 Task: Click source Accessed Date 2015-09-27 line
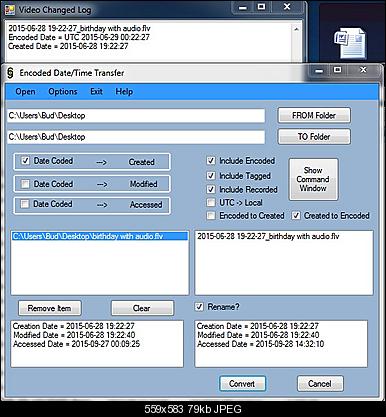pyautogui.click(x=76, y=344)
